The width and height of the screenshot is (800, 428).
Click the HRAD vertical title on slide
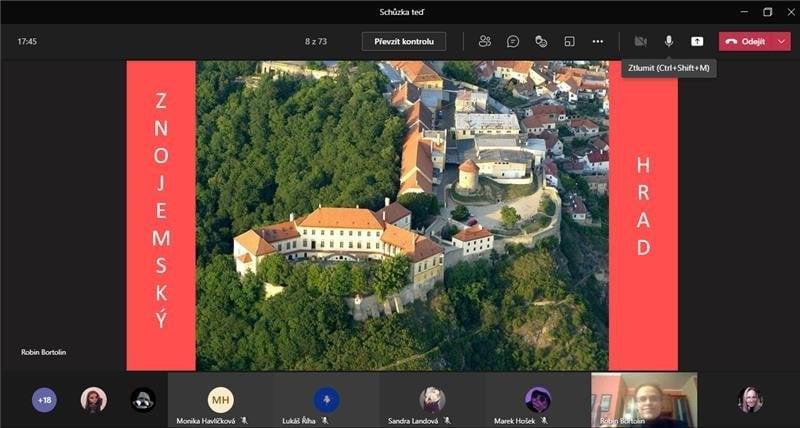[643, 206]
